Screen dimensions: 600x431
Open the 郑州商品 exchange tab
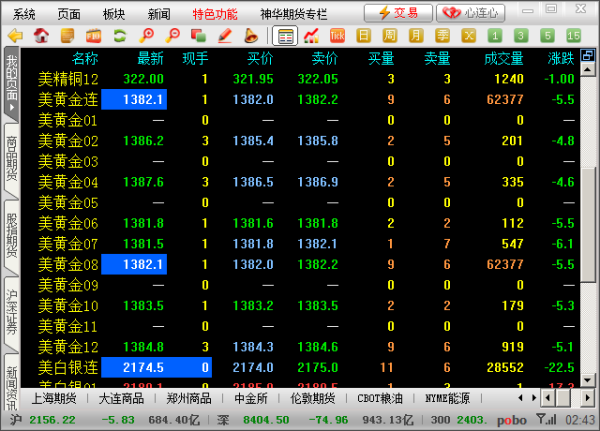189,398
